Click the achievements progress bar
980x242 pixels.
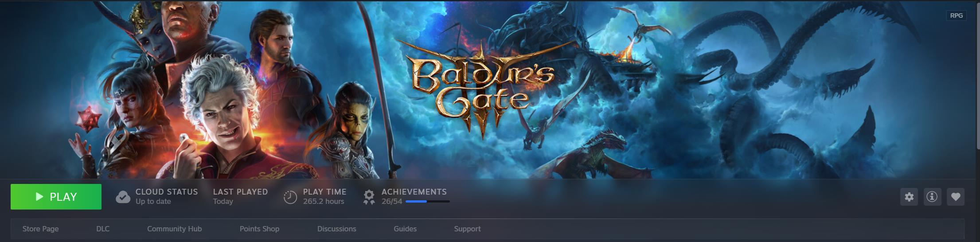click(x=428, y=202)
